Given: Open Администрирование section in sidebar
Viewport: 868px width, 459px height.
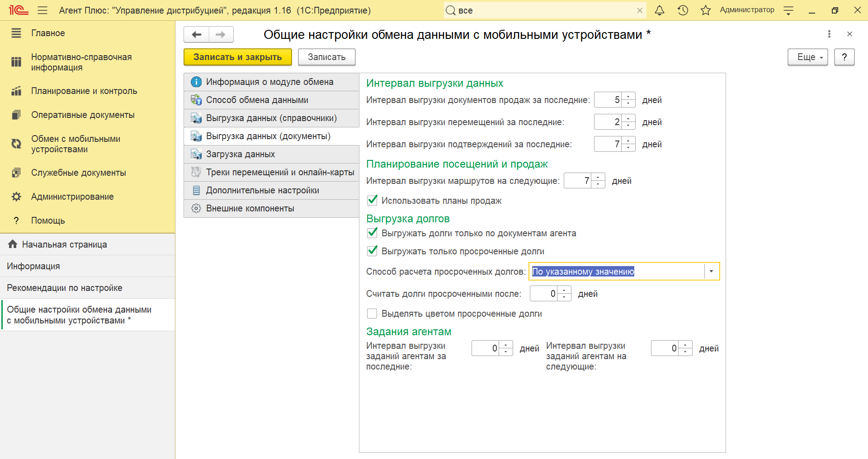Looking at the screenshot, I should (72, 197).
